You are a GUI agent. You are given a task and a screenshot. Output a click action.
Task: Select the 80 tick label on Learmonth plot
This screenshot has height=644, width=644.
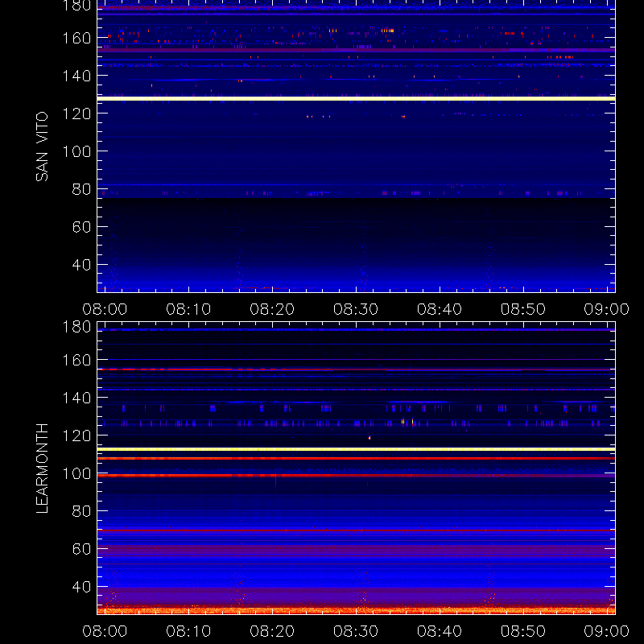coord(81,511)
